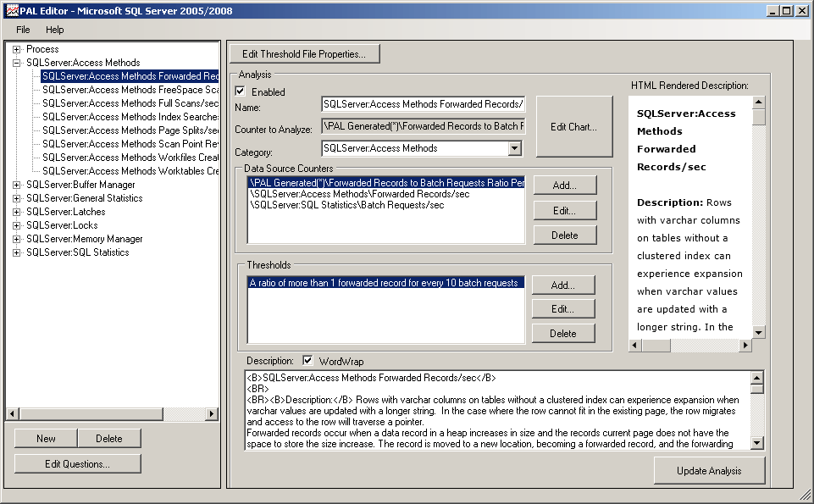The image size is (814, 504).
Task: Select Access Methods Page Splits/sec tree item
Action: click(130, 130)
